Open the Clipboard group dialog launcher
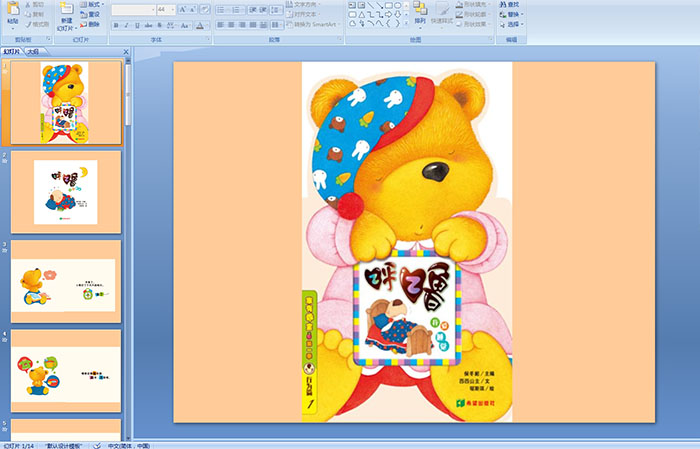 click(x=49, y=39)
